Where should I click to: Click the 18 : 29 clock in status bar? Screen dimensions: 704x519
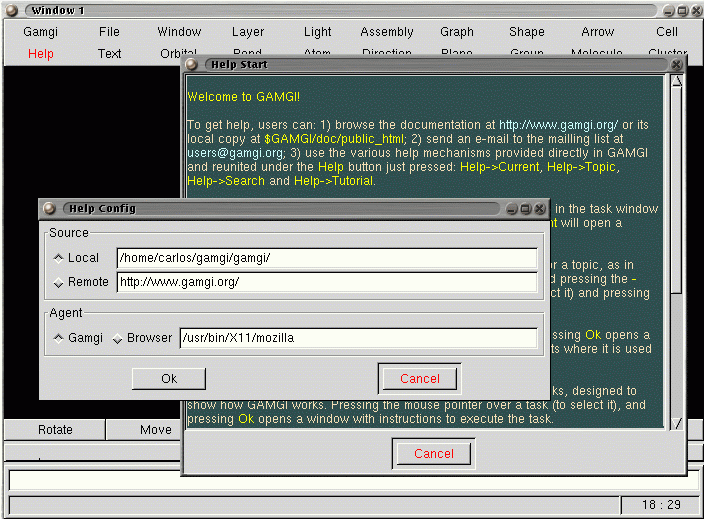(661, 505)
